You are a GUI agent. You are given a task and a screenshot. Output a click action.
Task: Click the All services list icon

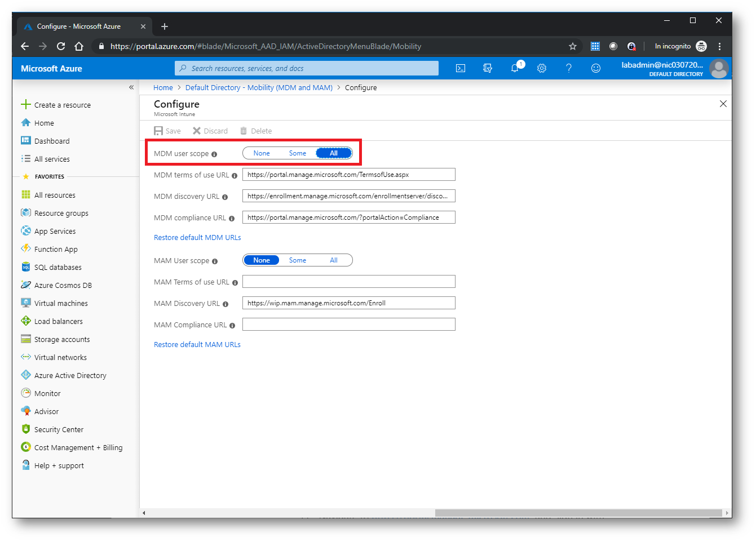(25, 159)
